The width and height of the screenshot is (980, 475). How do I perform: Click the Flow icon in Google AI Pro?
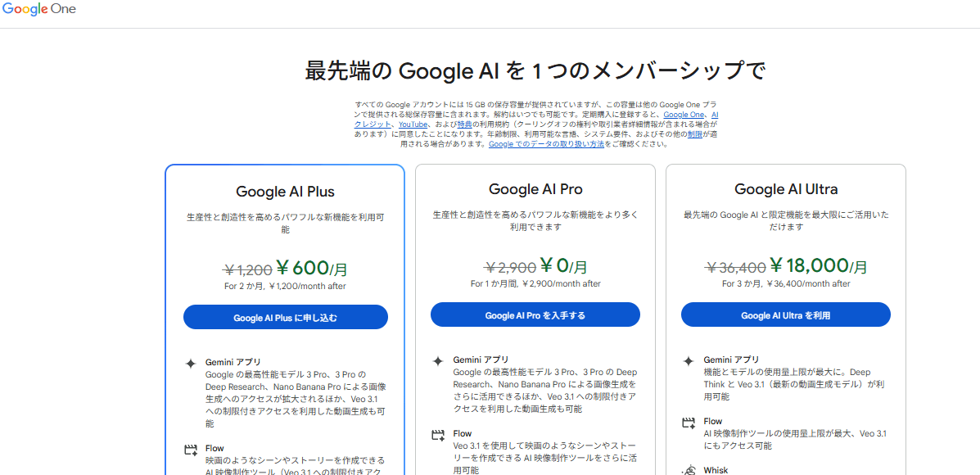(x=438, y=436)
